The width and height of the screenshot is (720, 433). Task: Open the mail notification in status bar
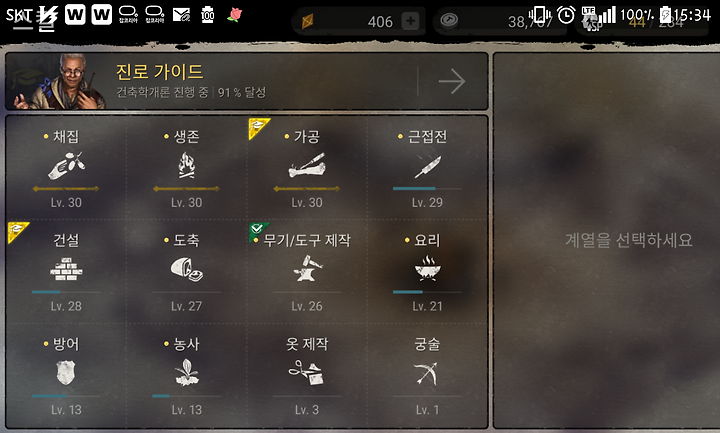[181, 15]
